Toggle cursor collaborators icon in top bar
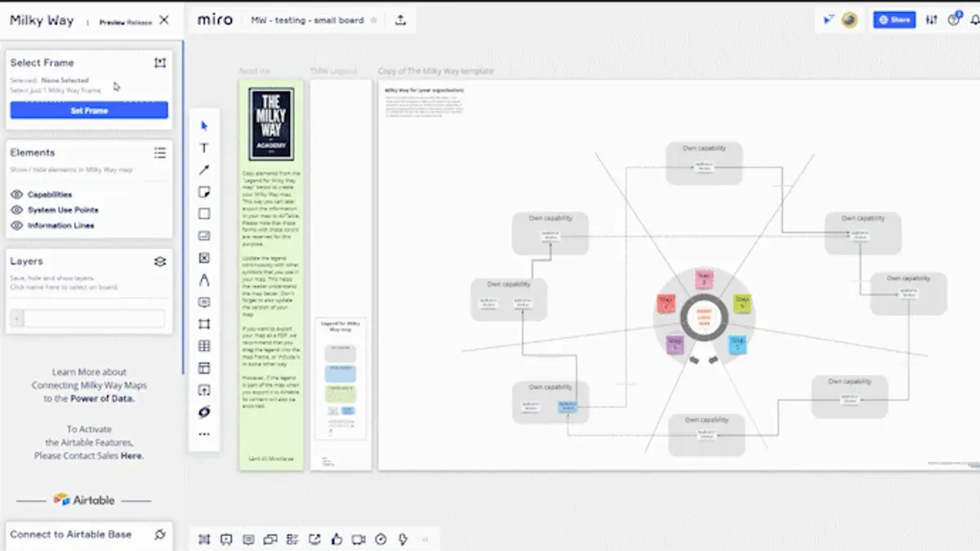This screenshot has width=980, height=551. coord(830,20)
